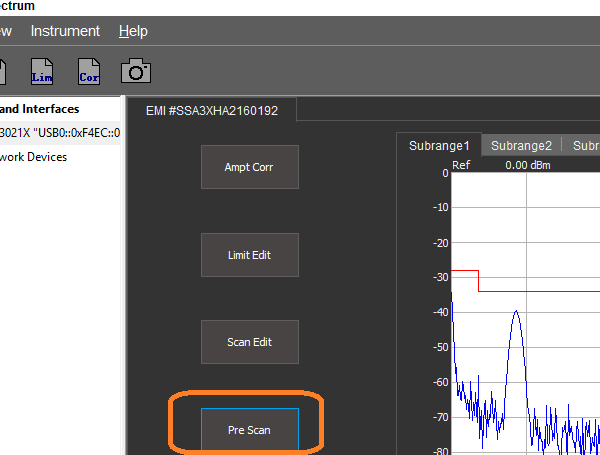The image size is (600, 455).
Task: Switch to the Subrange1 tab
Action: point(439,145)
